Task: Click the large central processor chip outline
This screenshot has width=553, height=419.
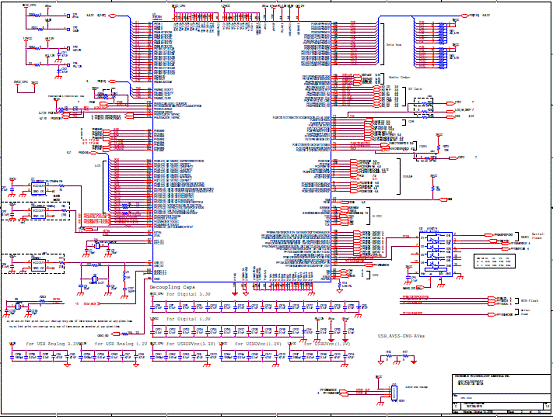Action: (x=242, y=152)
